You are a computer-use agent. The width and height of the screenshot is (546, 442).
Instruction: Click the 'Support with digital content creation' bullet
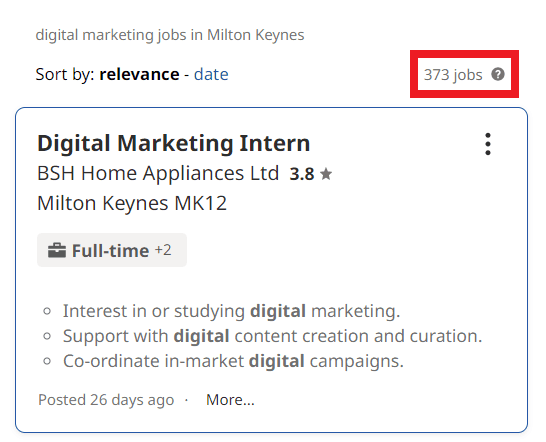coord(272,336)
